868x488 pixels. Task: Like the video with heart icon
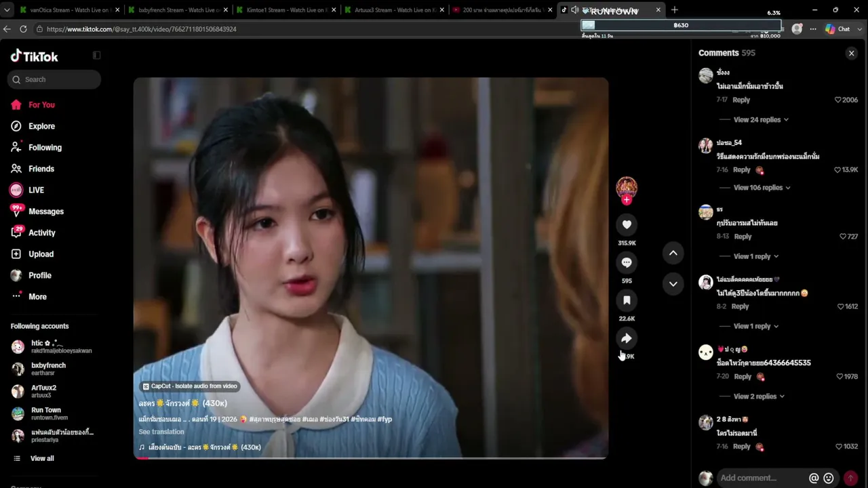pyautogui.click(x=627, y=224)
